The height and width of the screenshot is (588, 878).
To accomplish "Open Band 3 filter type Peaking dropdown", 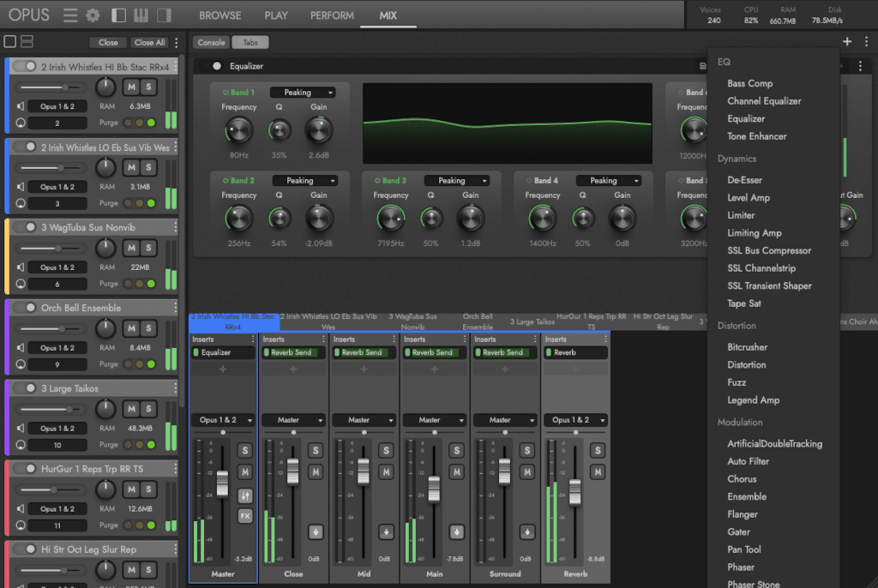I will coord(456,180).
